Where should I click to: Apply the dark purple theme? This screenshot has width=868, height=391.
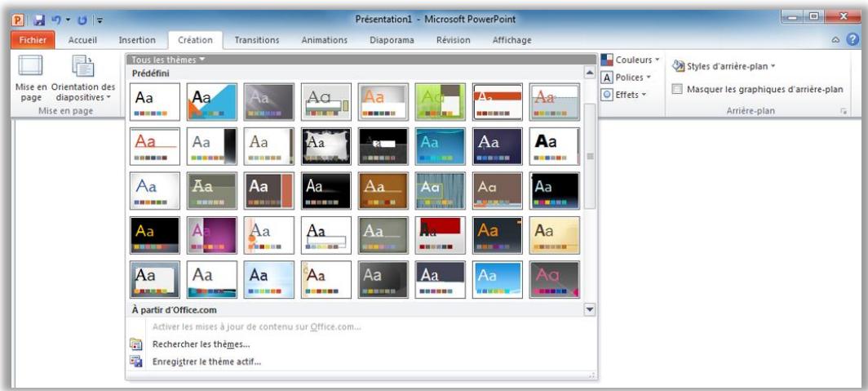497,146
